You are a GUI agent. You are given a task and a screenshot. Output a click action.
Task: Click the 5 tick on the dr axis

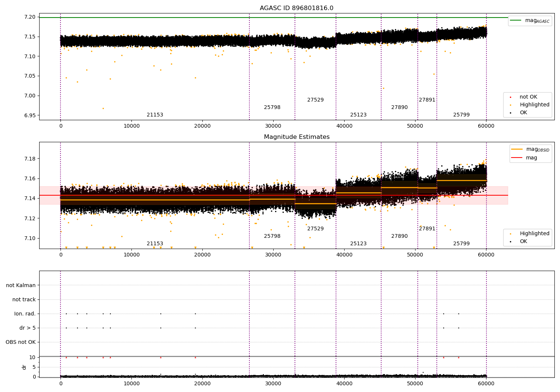click(34, 367)
